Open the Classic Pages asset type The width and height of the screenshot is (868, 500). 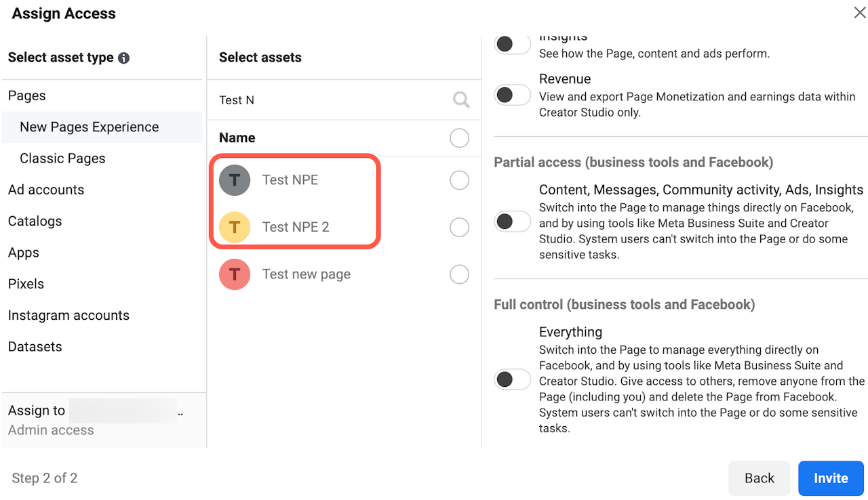click(x=62, y=159)
